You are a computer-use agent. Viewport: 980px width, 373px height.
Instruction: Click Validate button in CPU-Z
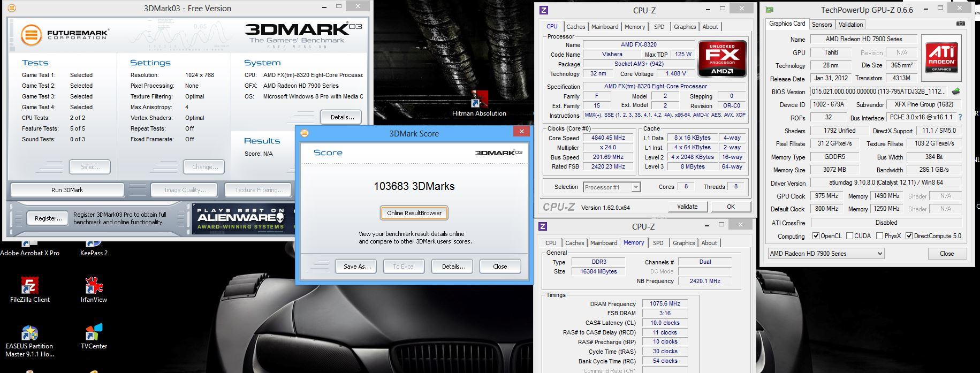tap(687, 207)
